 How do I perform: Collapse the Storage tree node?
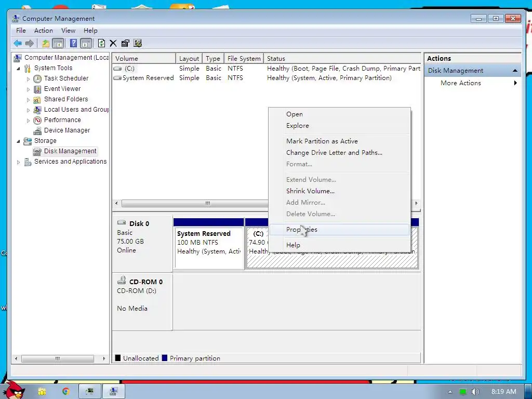pyautogui.click(x=18, y=141)
